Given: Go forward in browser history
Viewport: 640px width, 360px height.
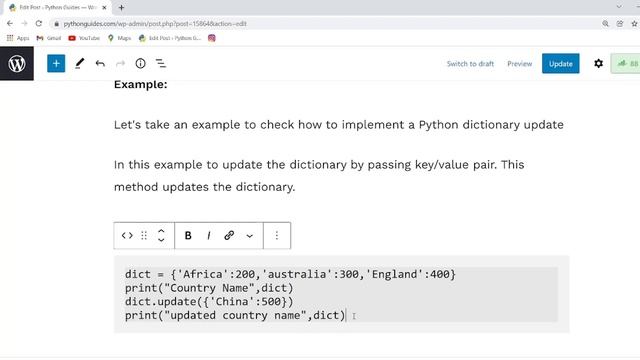Looking at the screenshot, I should coord(24,24).
